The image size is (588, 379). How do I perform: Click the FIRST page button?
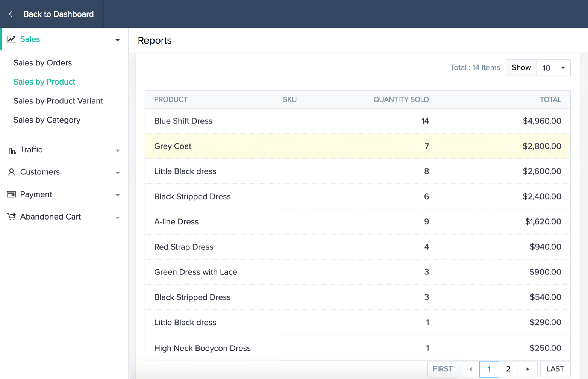[443, 369]
